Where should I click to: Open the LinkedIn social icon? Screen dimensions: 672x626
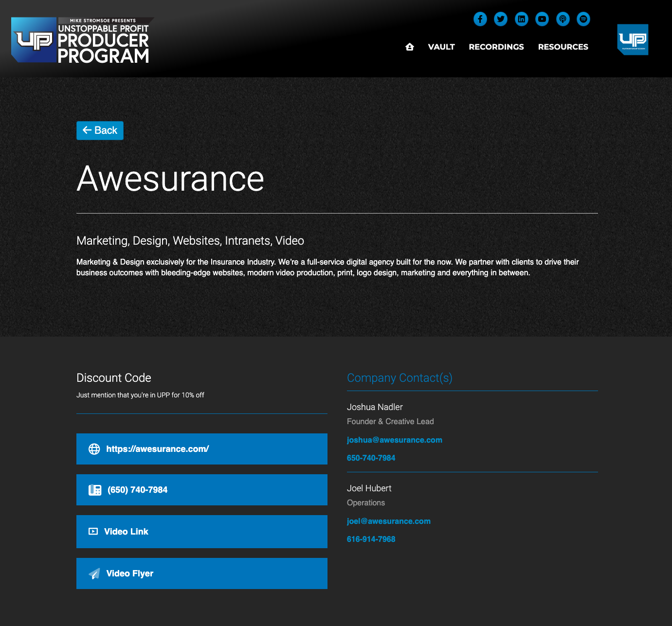(x=522, y=19)
